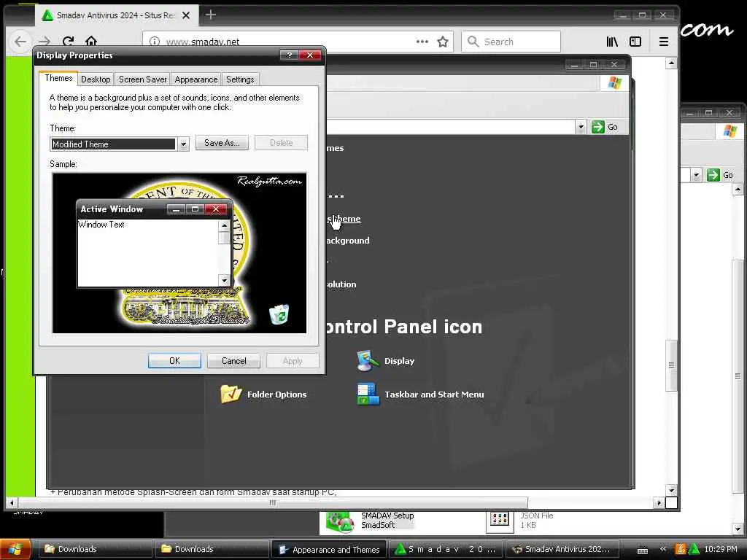Bookmark this page with the star icon
The width and height of the screenshot is (747, 560).
coord(443,42)
